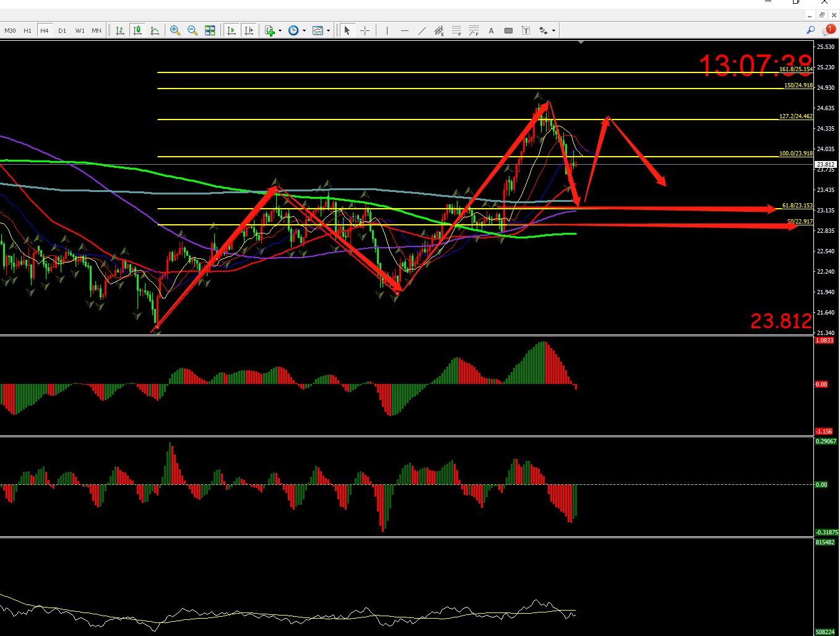840x636 pixels.
Task: Switch chart to M30 timeframe
Action: tap(10, 30)
